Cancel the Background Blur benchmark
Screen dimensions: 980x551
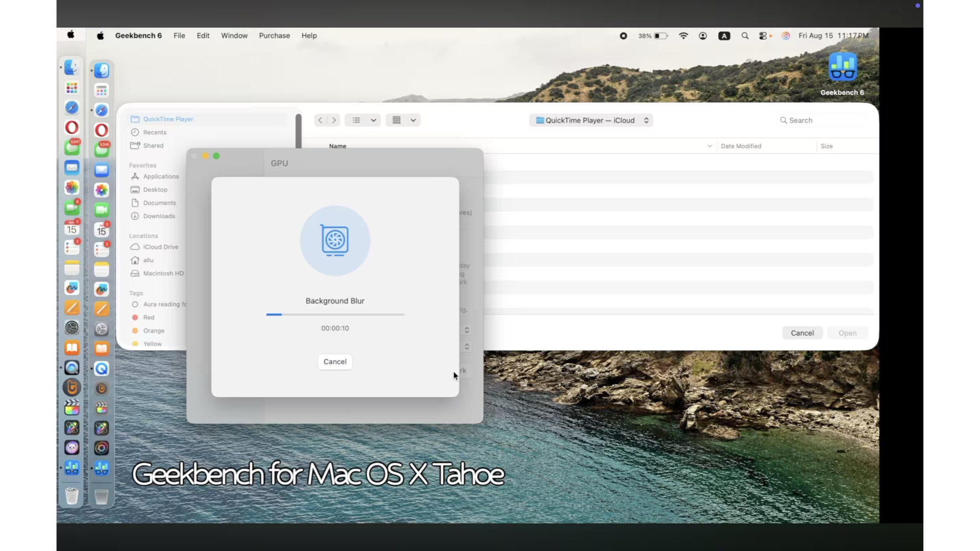click(x=335, y=362)
